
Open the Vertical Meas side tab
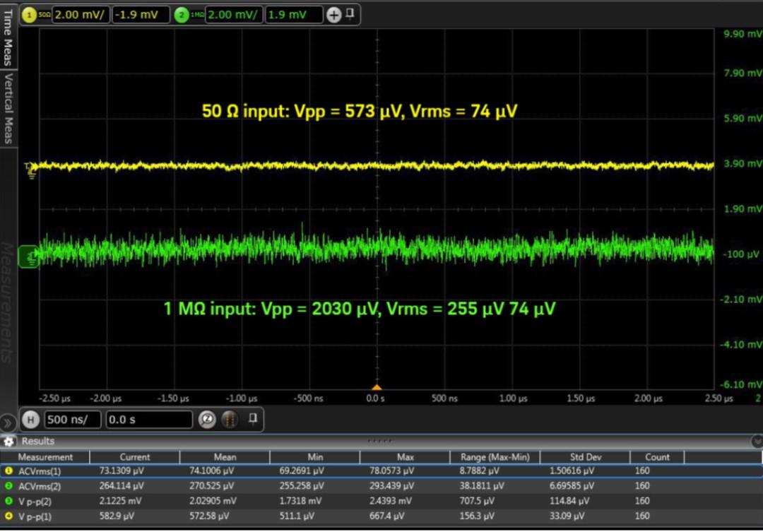[8, 108]
